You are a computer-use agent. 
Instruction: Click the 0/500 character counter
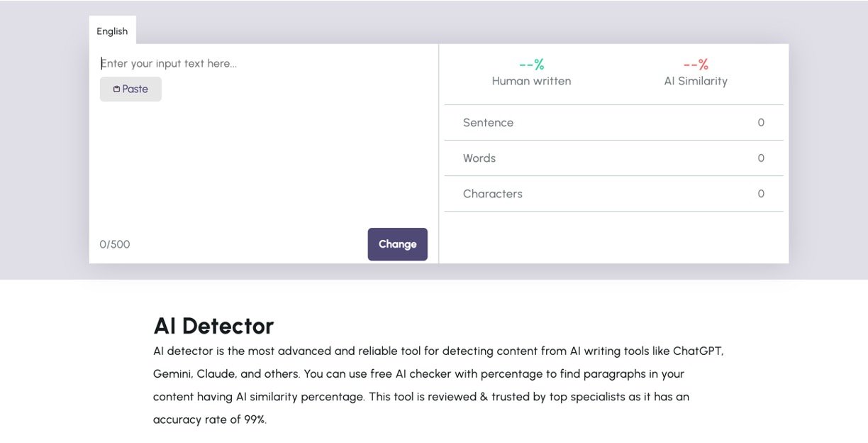coord(115,244)
